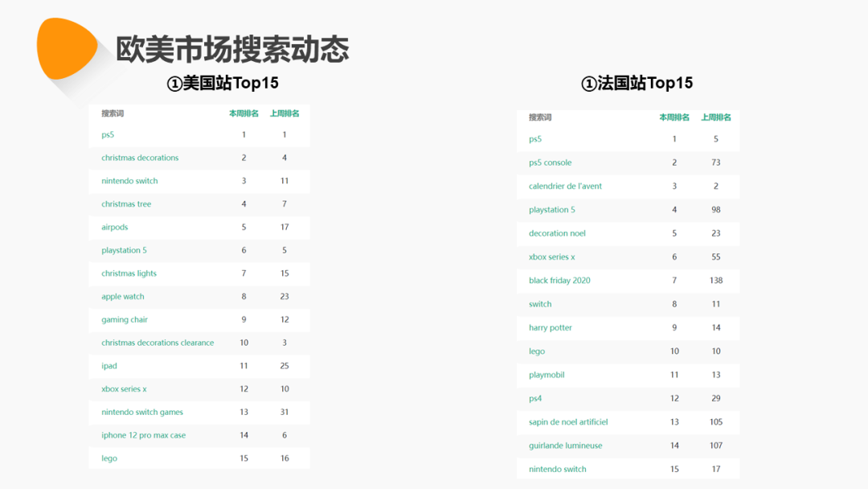The height and width of the screenshot is (489, 868).
Task: Open 'ps5 console' search term
Action: [551, 162]
